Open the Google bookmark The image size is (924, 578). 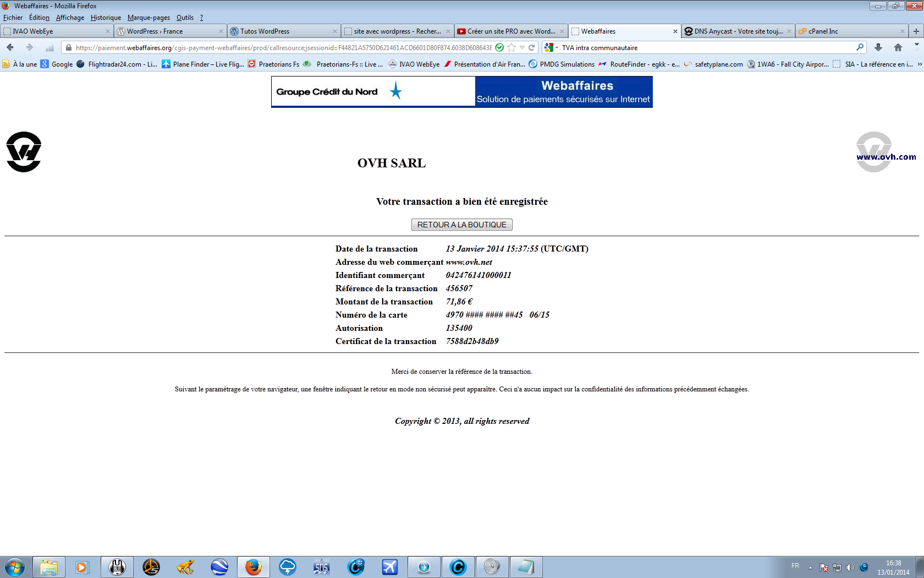pos(57,64)
